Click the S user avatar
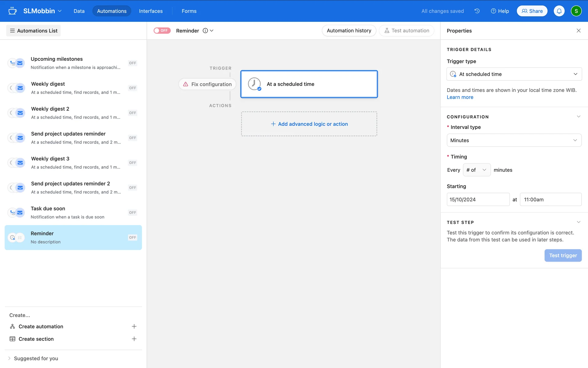The image size is (588, 368). pyautogui.click(x=576, y=11)
